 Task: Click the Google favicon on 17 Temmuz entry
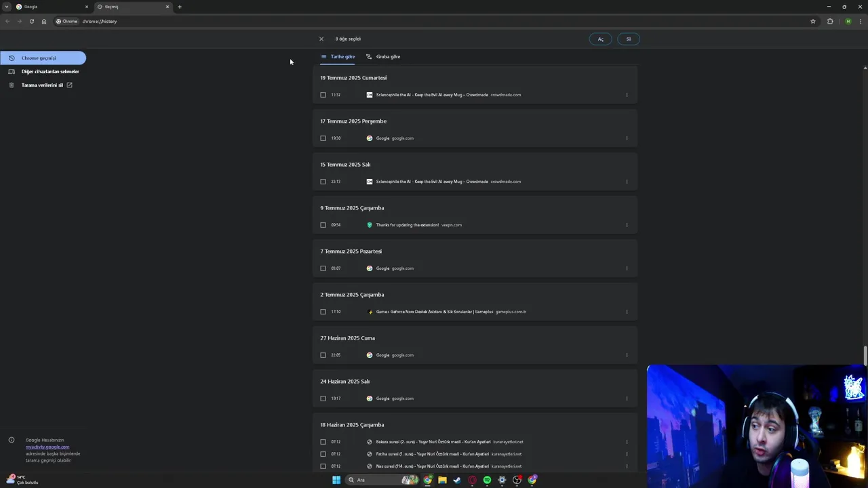point(370,138)
